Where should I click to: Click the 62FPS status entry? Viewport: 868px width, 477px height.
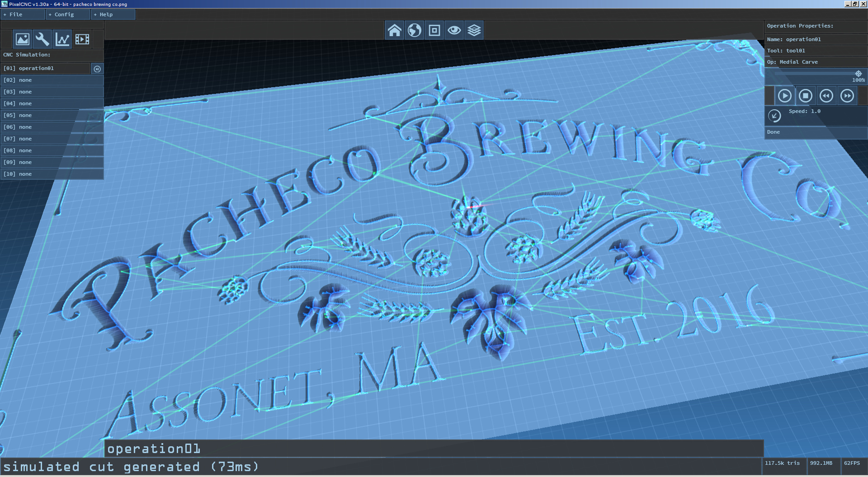coord(852,463)
